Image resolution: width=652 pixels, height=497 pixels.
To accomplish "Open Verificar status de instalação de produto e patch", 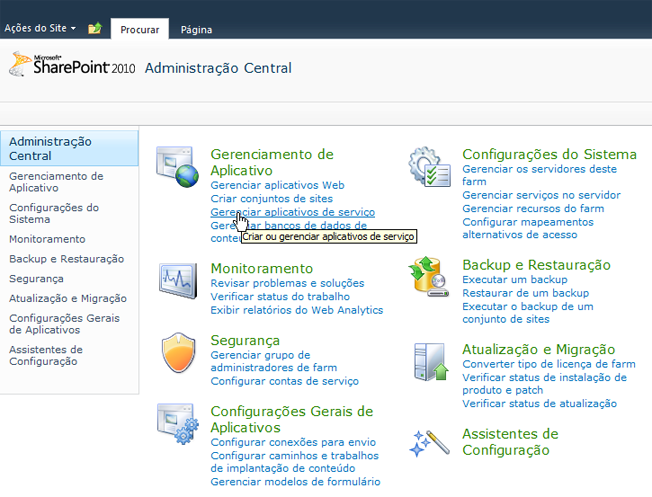I will pos(544,384).
